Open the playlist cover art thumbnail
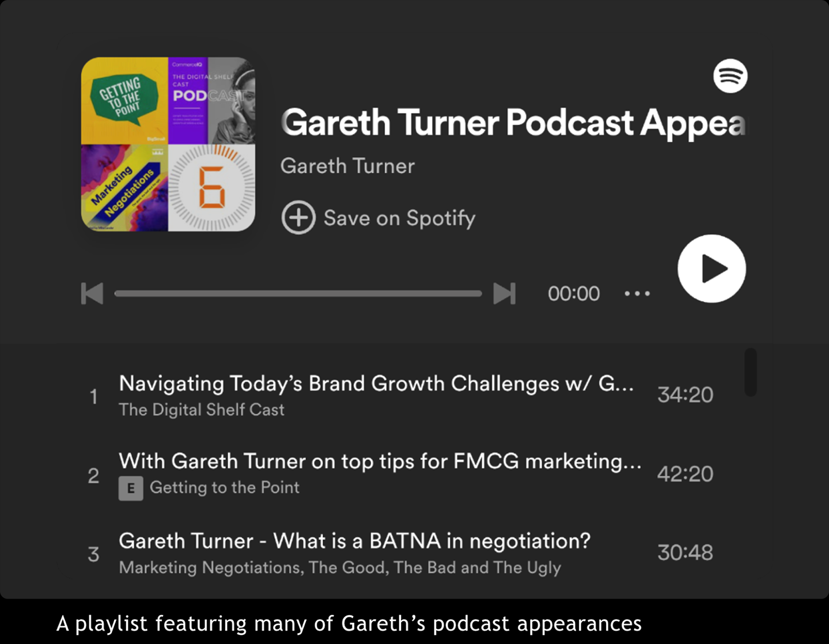Image resolution: width=829 pixels, height=644 pixels. (x=168, y=144)
